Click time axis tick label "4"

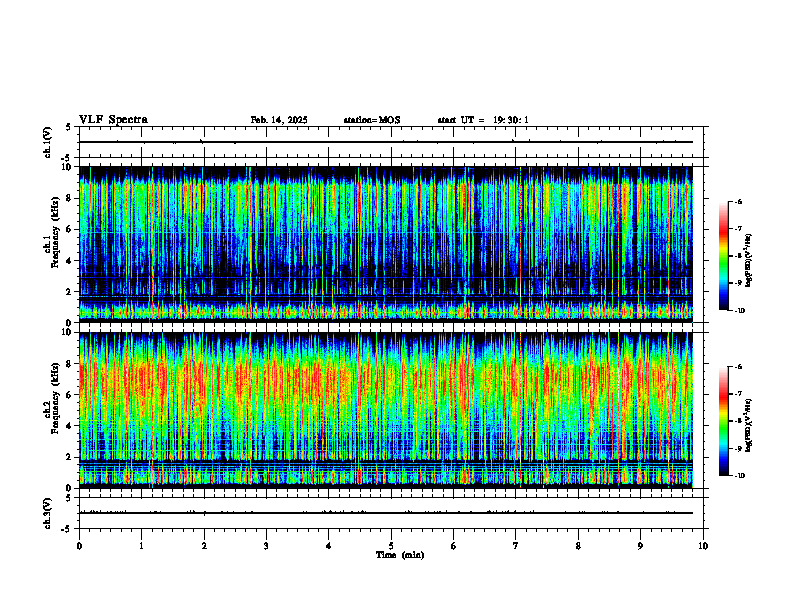329,546
